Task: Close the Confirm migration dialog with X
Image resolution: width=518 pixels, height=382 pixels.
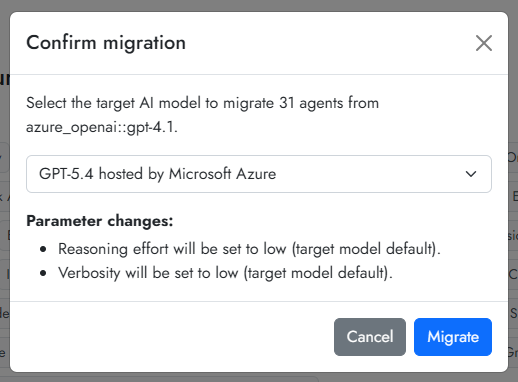Action: tap(484, 43)
